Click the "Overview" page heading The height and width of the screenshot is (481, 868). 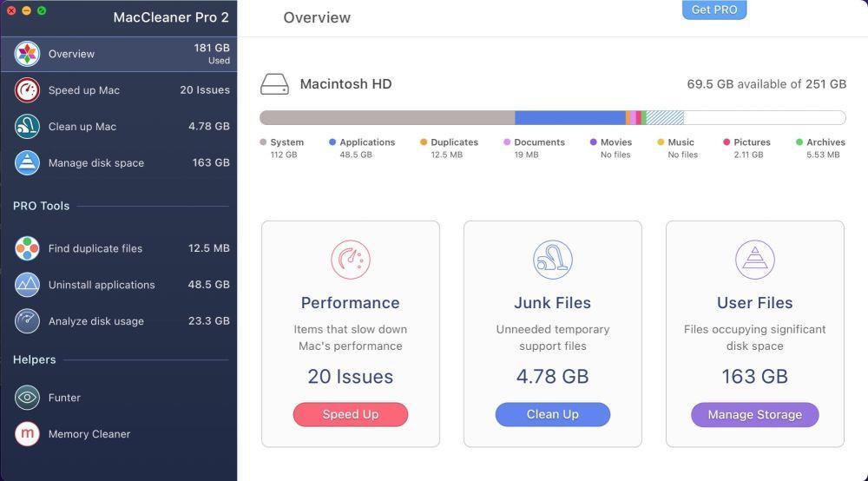[x=317, y=17]
